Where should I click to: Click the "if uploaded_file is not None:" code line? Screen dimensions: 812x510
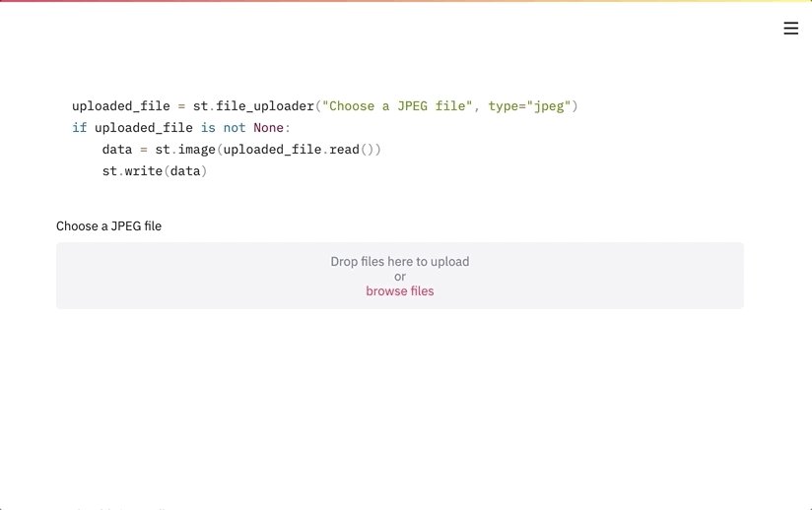click(181, 128)
